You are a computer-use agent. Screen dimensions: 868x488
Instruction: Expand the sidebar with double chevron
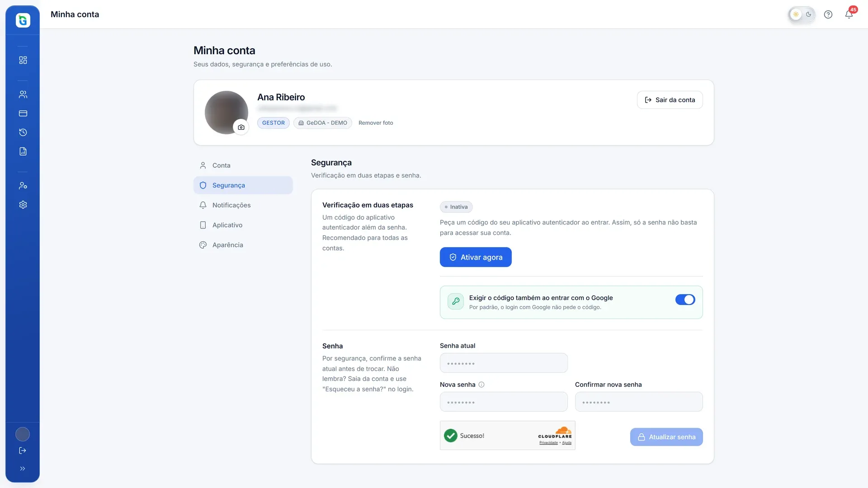[23, 469]
